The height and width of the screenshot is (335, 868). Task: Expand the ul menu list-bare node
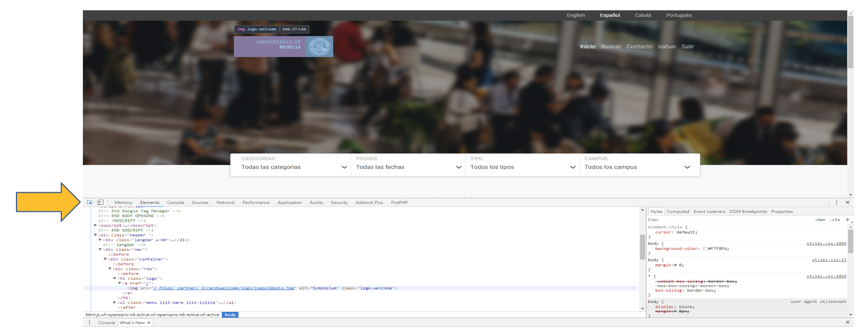114,303
